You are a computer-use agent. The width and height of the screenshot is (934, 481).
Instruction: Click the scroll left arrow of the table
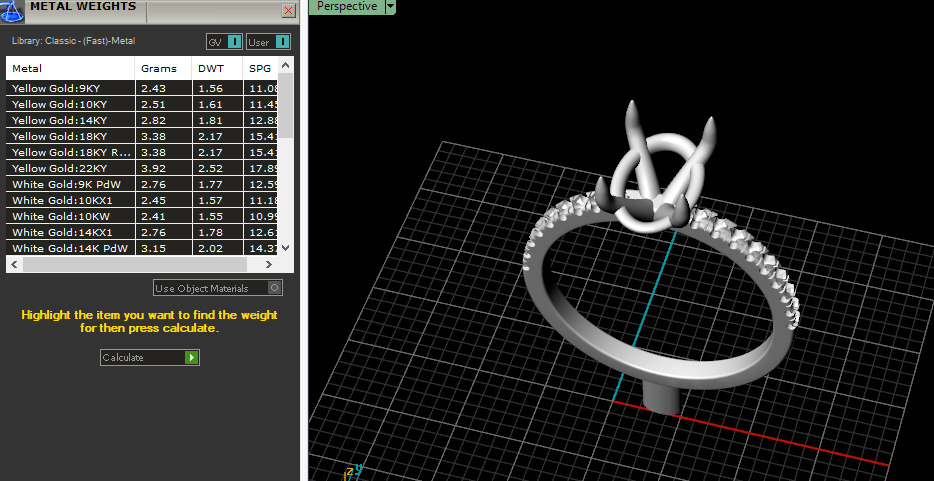pos(14,264)
